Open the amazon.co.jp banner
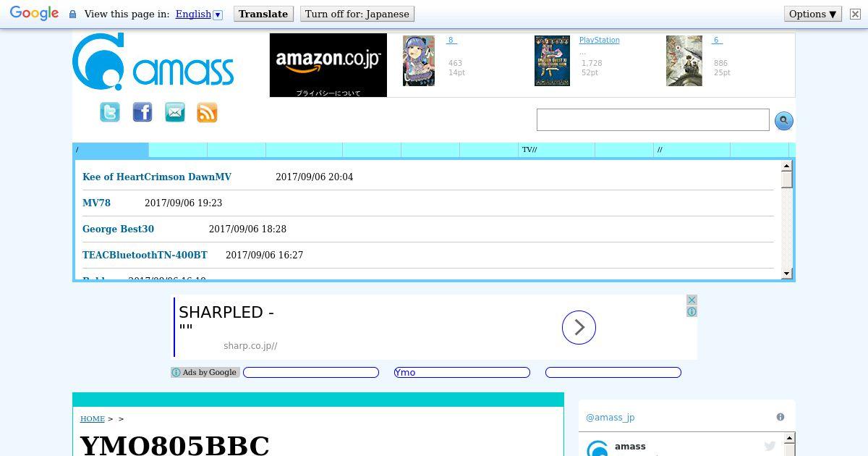The height and width of the screenshot is (456, 868). [x=328, y=65]
